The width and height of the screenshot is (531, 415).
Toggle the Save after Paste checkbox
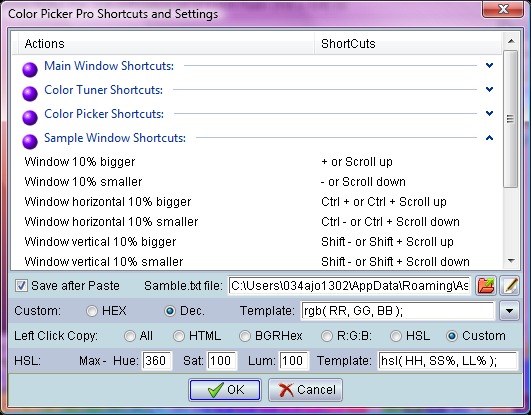click(x=21, y=286)
